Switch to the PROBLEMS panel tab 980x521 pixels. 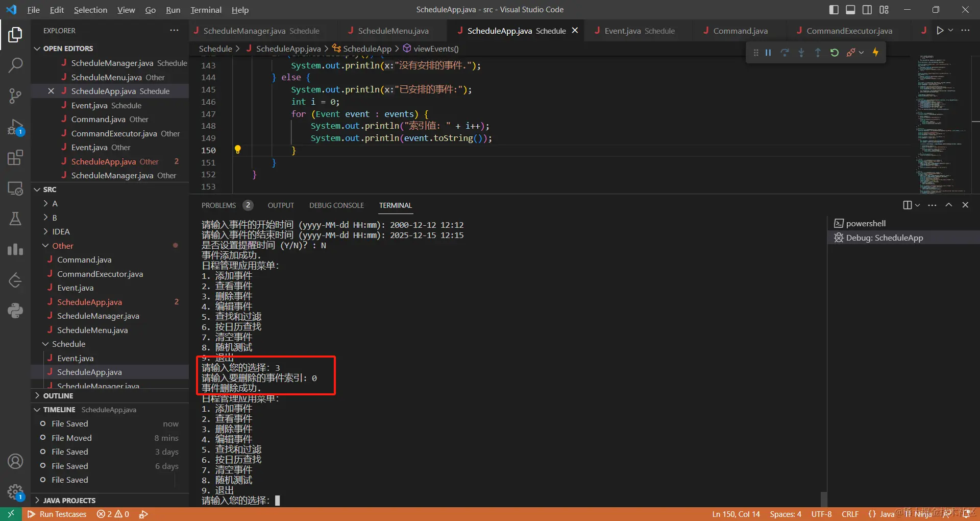click(227, 205)
